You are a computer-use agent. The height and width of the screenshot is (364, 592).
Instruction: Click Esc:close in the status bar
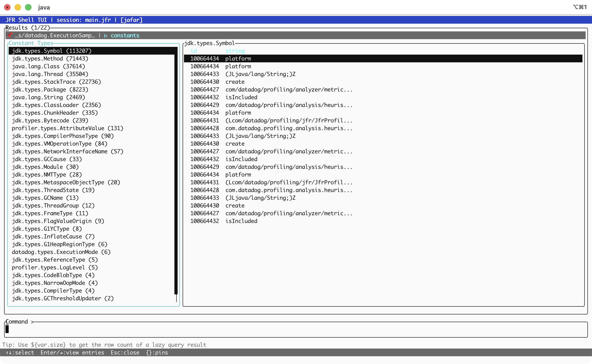[x=125, y=352]
